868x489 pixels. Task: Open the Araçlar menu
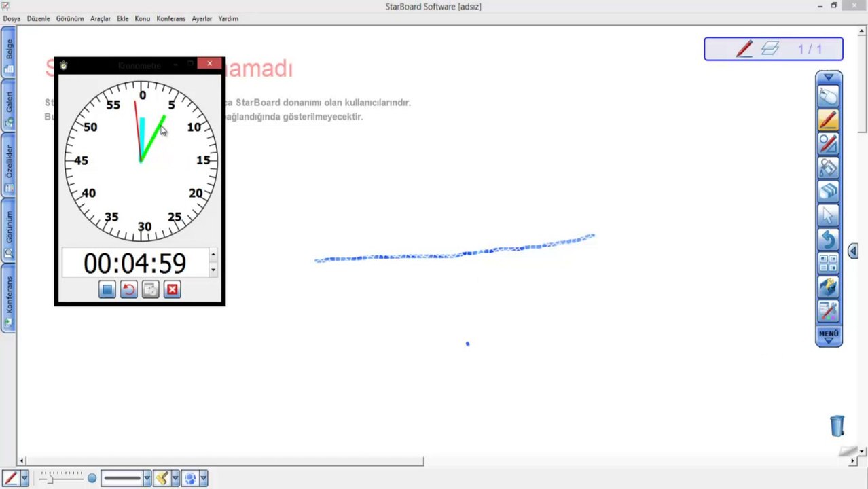pyautogui.click(x=101, y=18)
